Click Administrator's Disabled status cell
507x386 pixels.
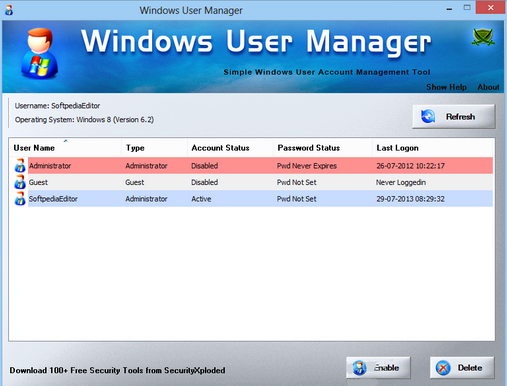point(204,166)
